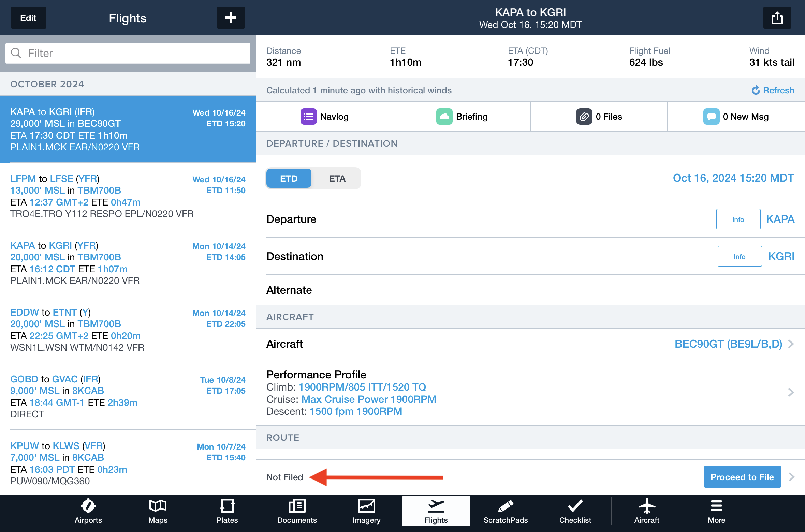Select the KAPA to KGRI (YFR) flight
The height and width of the screenshot is (532, 805).
pos(128,263)
